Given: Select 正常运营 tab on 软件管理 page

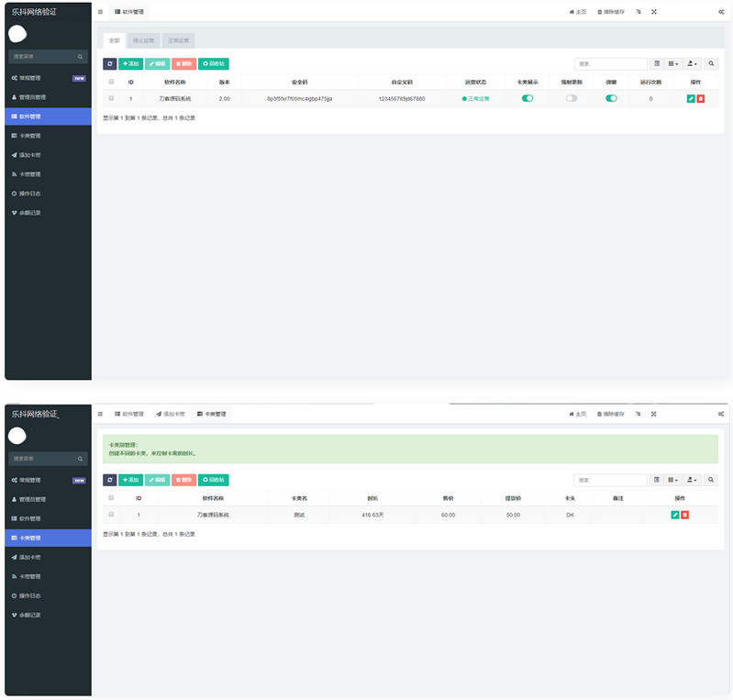Looking at the screenshot, I should tap(178, 40).
